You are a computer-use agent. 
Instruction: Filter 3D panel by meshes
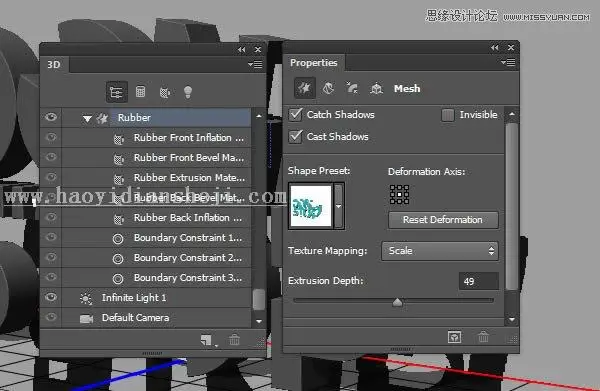pyautogui.click(x=140, y=92)
